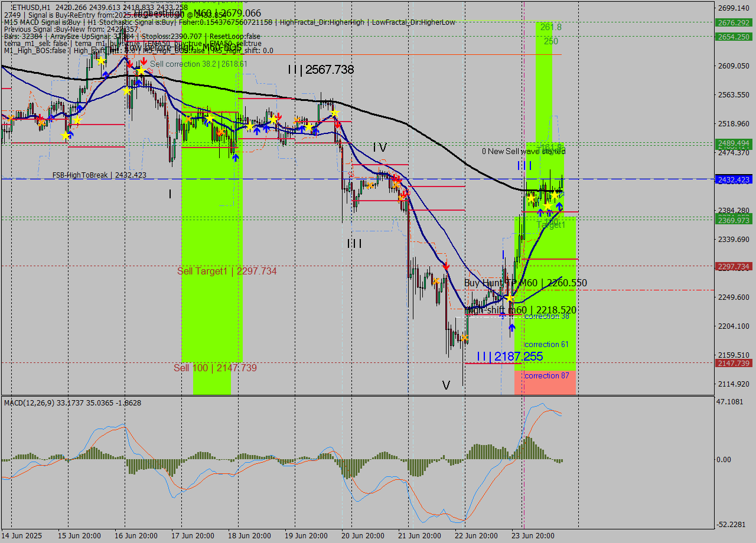The height and width of the screenshot is (543, 756).
Task: Click the yellow star at the Buy Hunt TP level
Action: (510, 298)
